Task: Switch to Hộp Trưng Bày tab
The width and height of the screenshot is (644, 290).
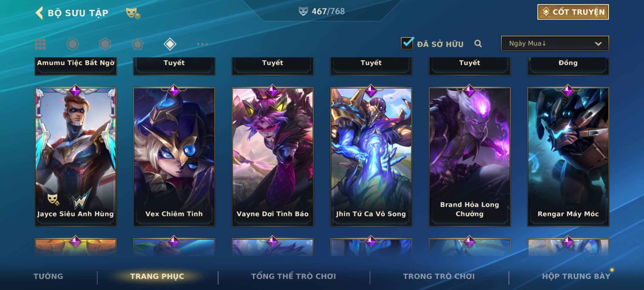Action: click(x=576, y=276)
